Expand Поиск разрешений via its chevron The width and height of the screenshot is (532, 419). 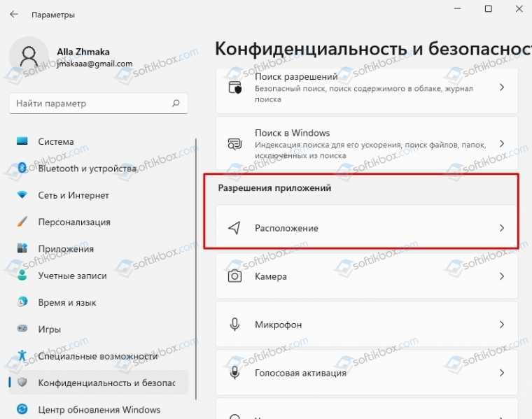[x=502, y=87]
